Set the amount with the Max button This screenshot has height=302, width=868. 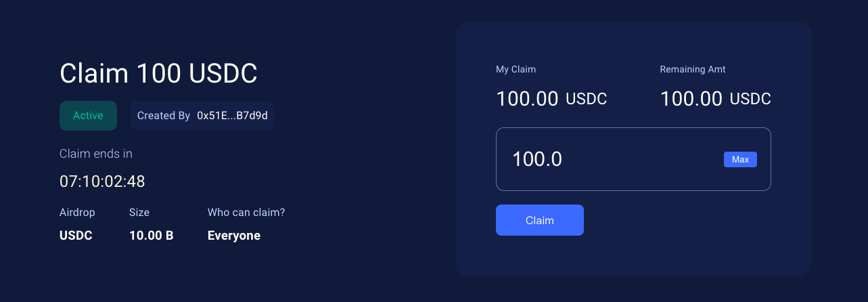[740, 159]
